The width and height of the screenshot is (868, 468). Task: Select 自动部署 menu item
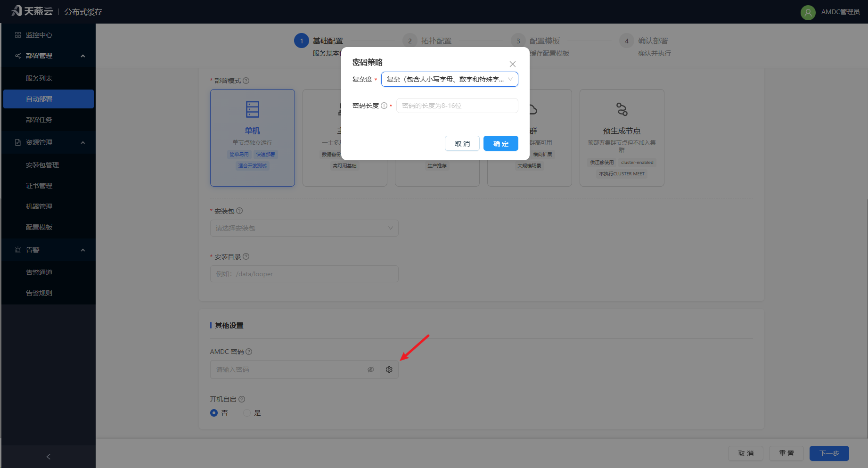click(x=49, y=99)
